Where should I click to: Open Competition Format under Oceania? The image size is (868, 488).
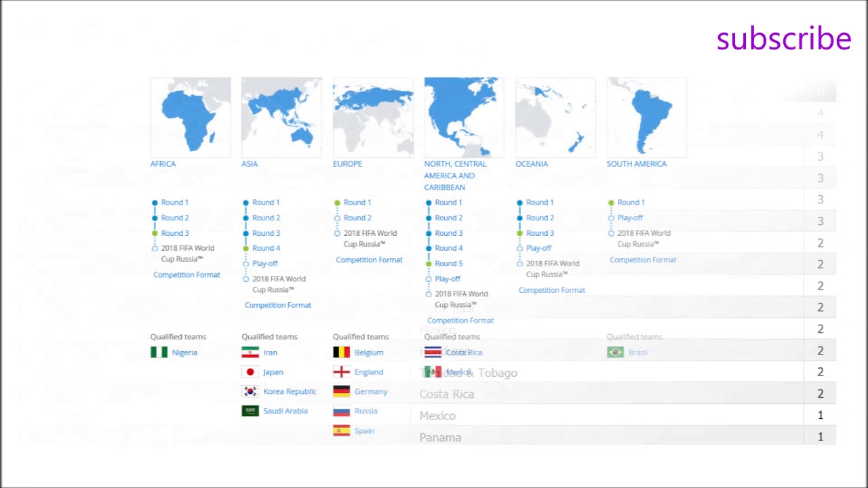pos(551,290)
